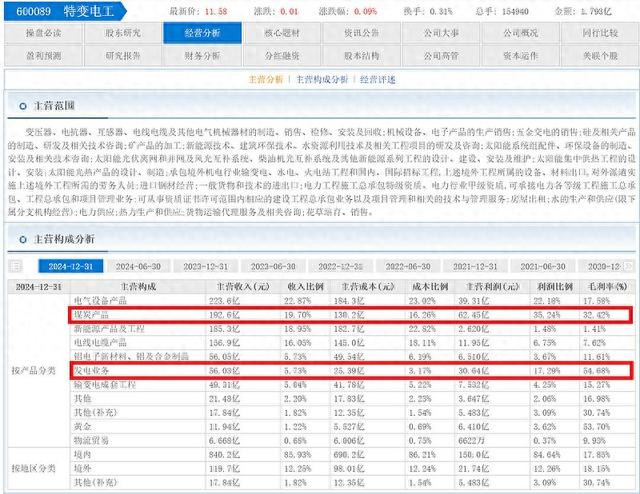Click 黄金 gross margin 53.70%
The height and width of the screenshot is (494, 640).
596,427
